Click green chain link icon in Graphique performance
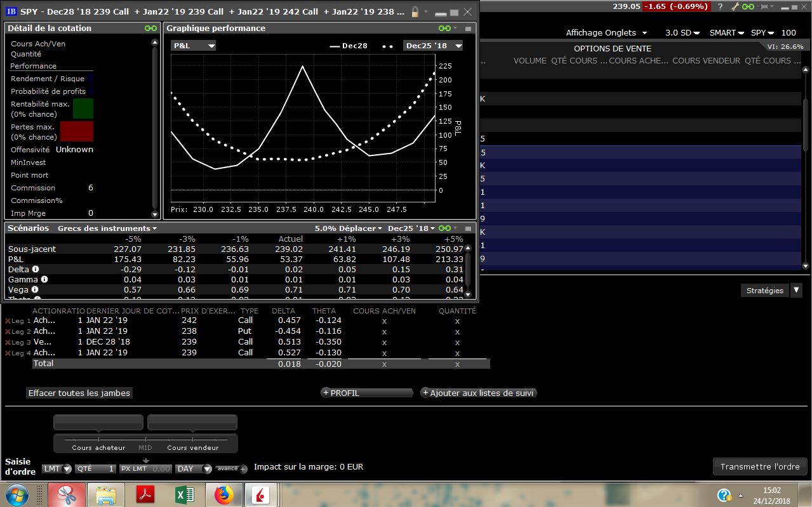812x507 pixels. pos(444,29)
